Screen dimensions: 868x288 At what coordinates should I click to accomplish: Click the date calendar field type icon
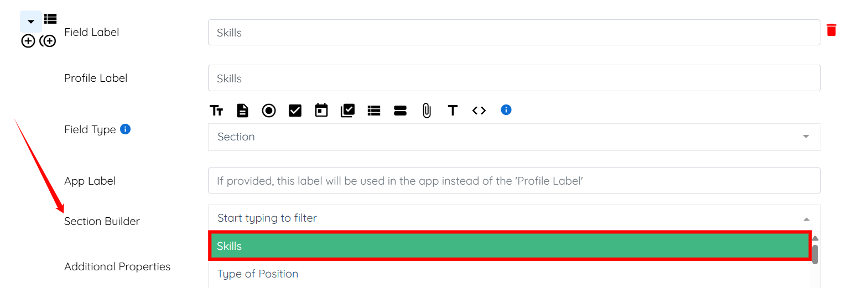point(321,111)
